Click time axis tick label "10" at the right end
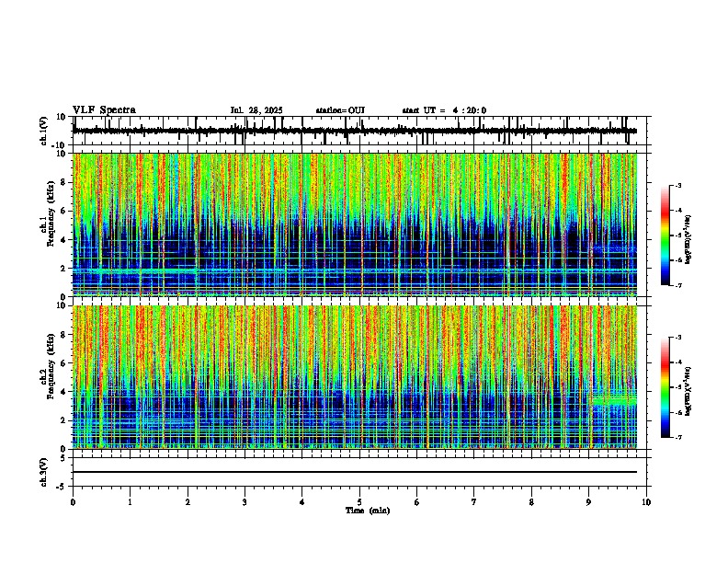This screenshot has height=563, width=728. click(x=646, y=502)
